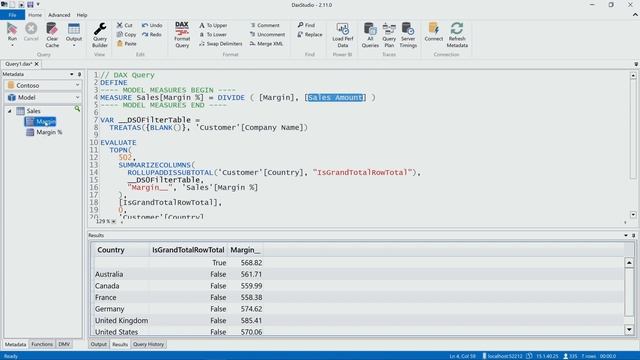
Task: Paste from clipboard
Action: coord(127,44)
